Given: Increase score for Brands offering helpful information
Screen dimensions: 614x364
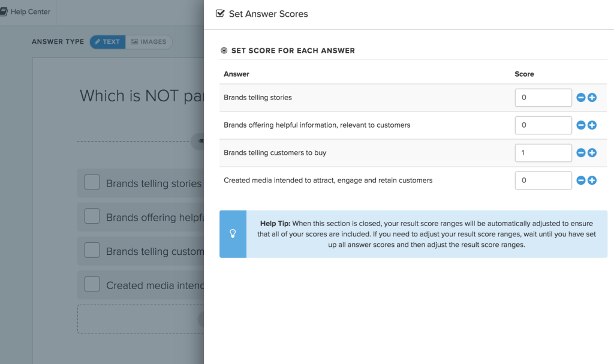Looking at the screenshot, I should [592, 125].
